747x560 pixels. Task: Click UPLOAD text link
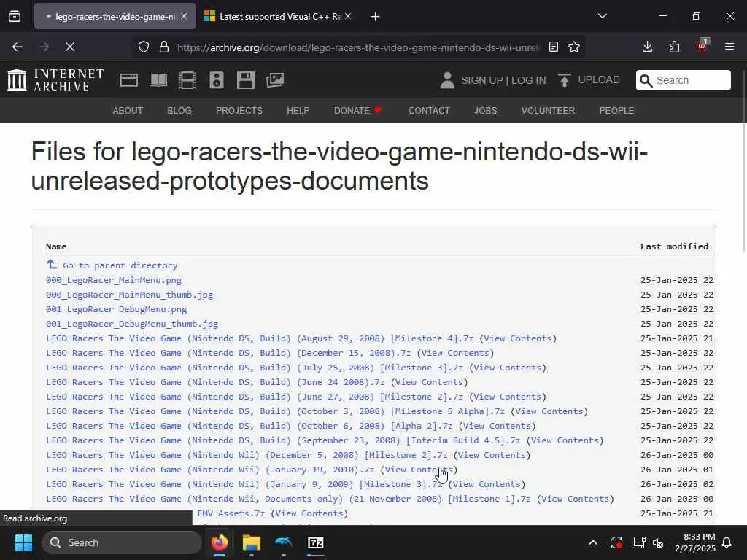point(599,79)
